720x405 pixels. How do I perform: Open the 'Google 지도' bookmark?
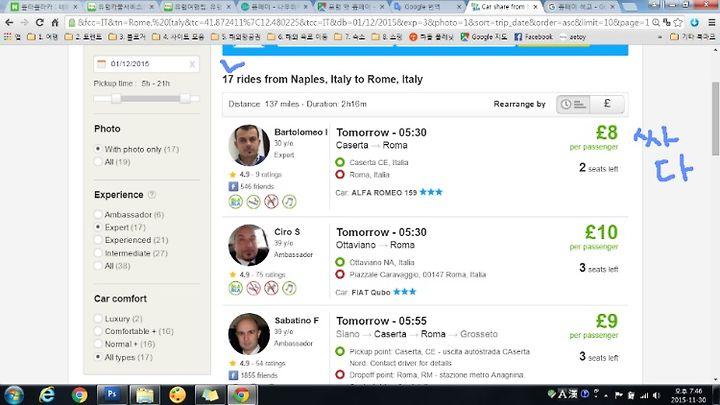484,37
